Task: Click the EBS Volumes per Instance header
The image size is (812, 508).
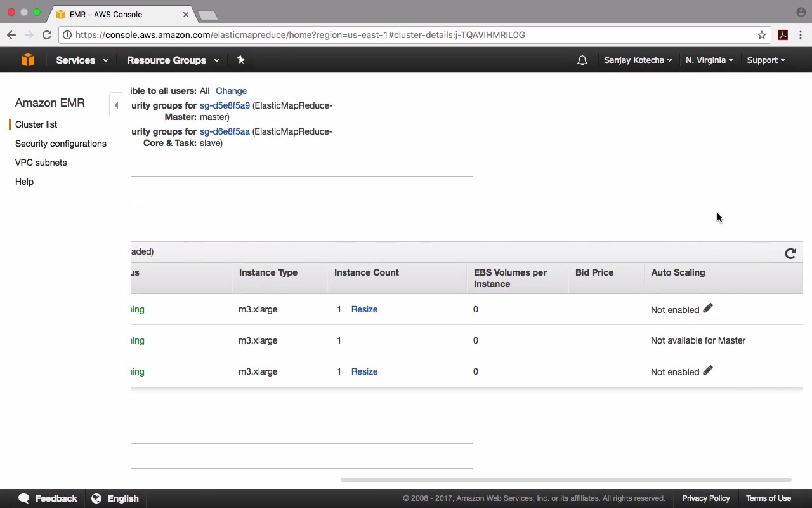Action: pos(510,278)
